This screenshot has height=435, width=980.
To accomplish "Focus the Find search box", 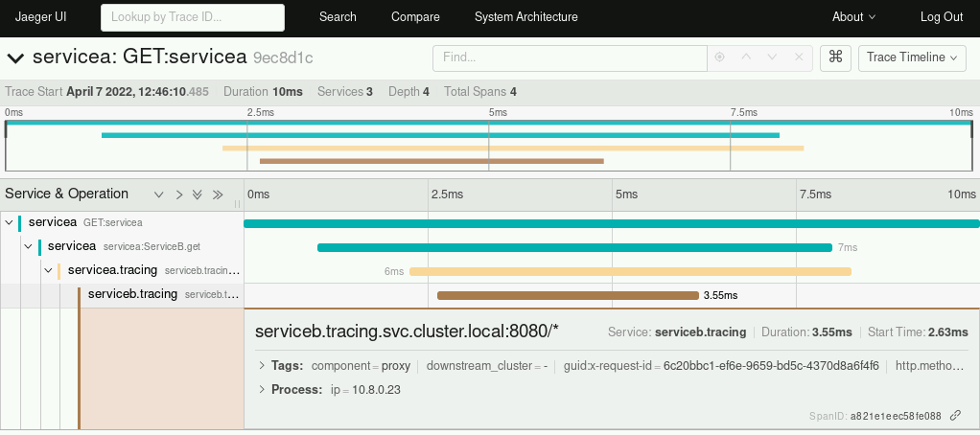I will [x=570, y=57].
